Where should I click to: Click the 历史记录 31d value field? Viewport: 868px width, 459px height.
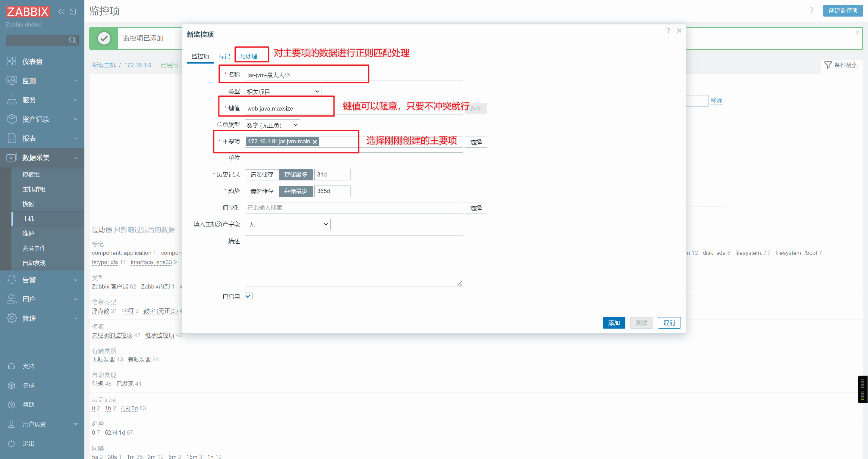[x=332, y=174]
